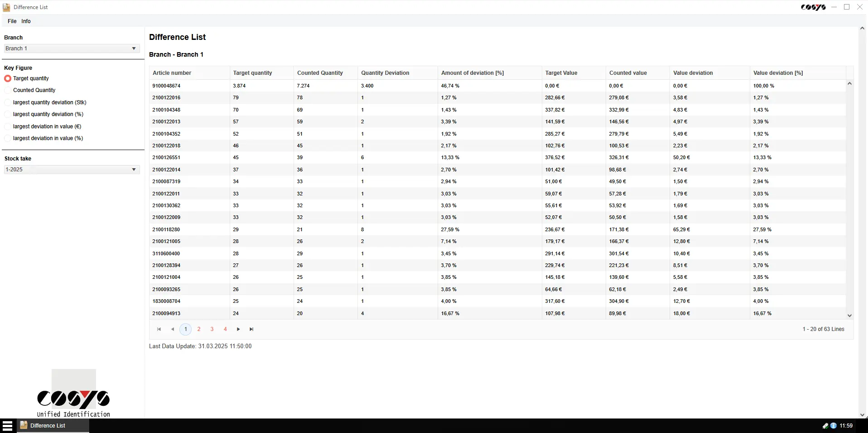Click Difference List taskbar button
Image resolution: width=868 pixels, height=433 pixels.
click(53, 426)
